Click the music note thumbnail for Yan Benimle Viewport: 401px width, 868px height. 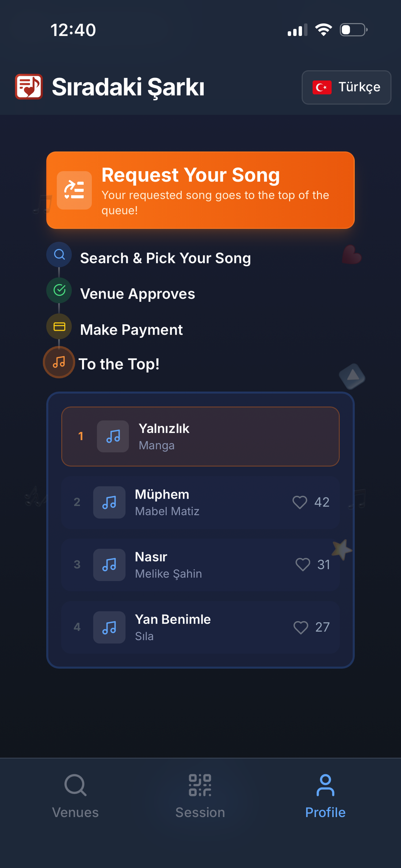pos(109,627)
